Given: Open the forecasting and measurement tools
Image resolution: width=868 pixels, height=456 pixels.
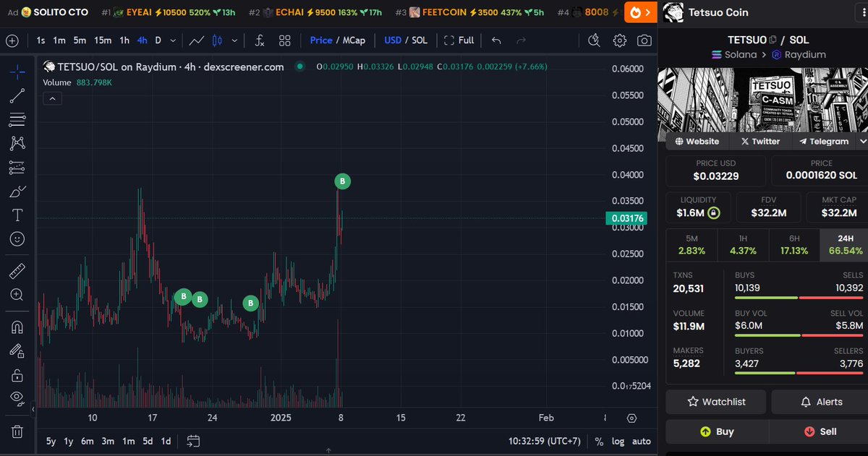Looking at the screenshot, I should (x=17, y=167).
